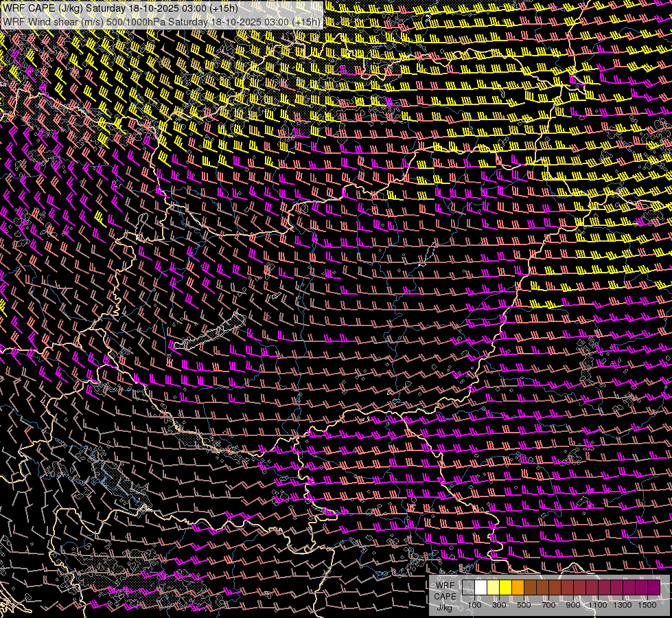Select the CAPE text in the legend

click(x=445, y=596)
